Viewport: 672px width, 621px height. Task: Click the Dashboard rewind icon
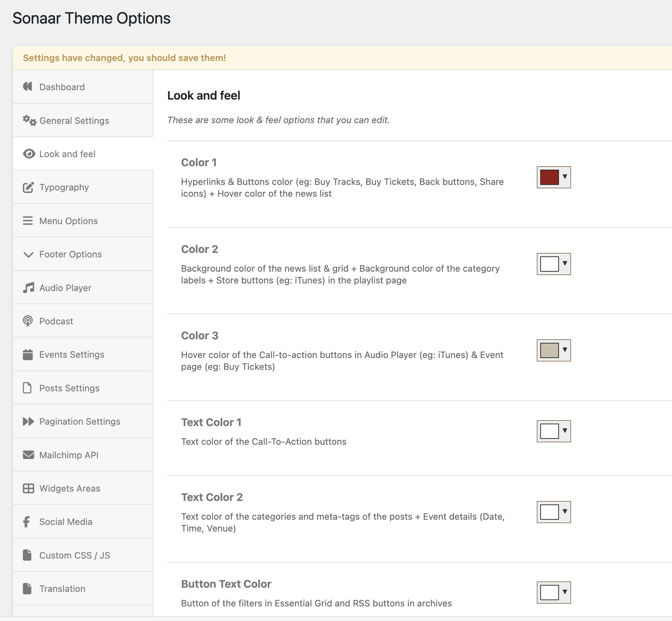click(28, 86)
